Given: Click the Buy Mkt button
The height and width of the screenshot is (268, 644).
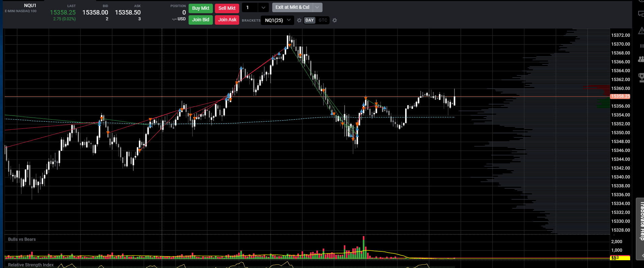Looking at the screenshot, I should pyautogui.click(x=201, y=8).
